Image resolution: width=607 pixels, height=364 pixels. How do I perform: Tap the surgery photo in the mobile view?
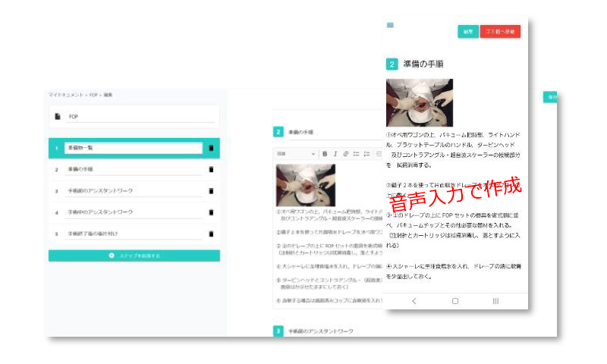[x=420, y=103]
